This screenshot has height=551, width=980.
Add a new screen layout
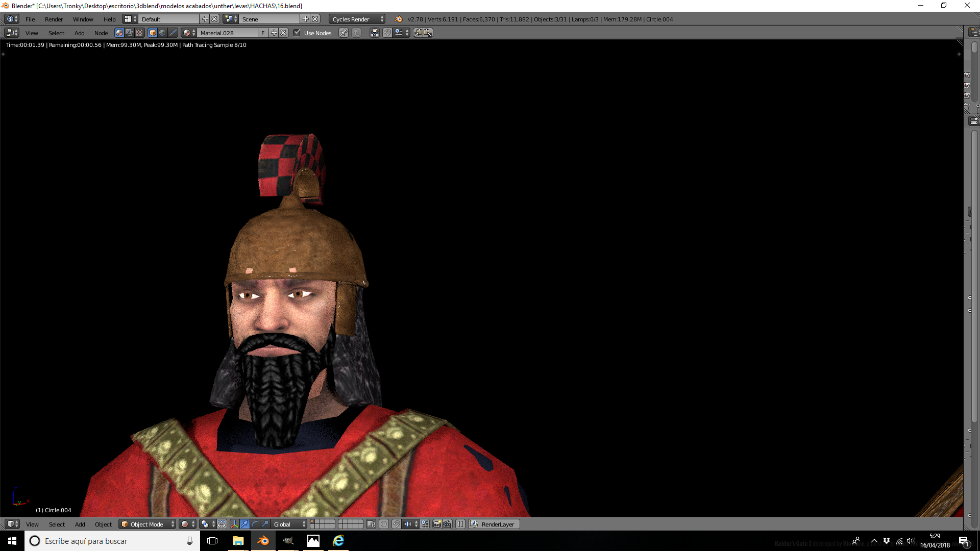tap(205, 19)
